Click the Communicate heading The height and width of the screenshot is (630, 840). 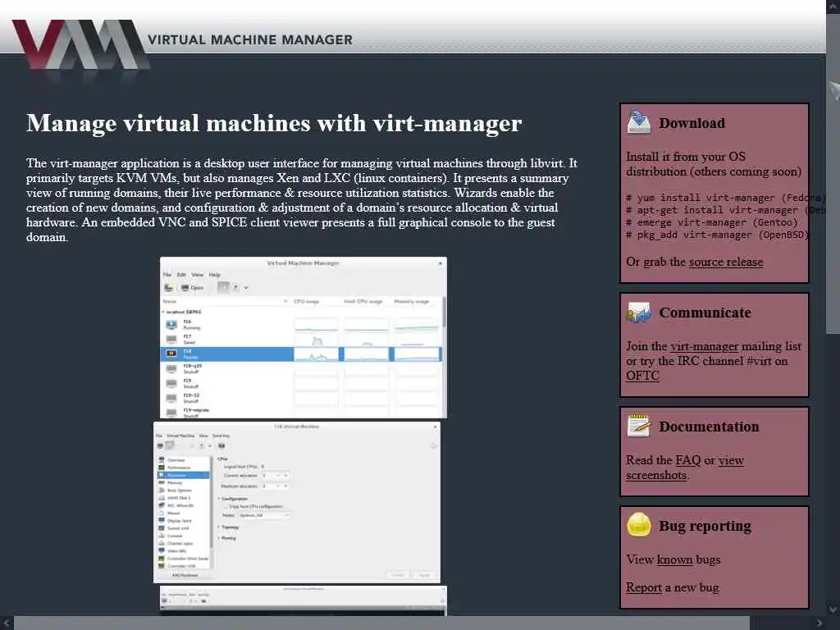pos(705,313)
